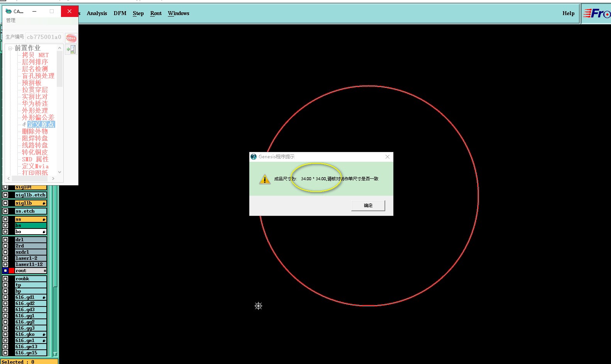Click the exit door icon below ODB++
The height and width of the screenshot is (364, 611).
tap(71, 49)
